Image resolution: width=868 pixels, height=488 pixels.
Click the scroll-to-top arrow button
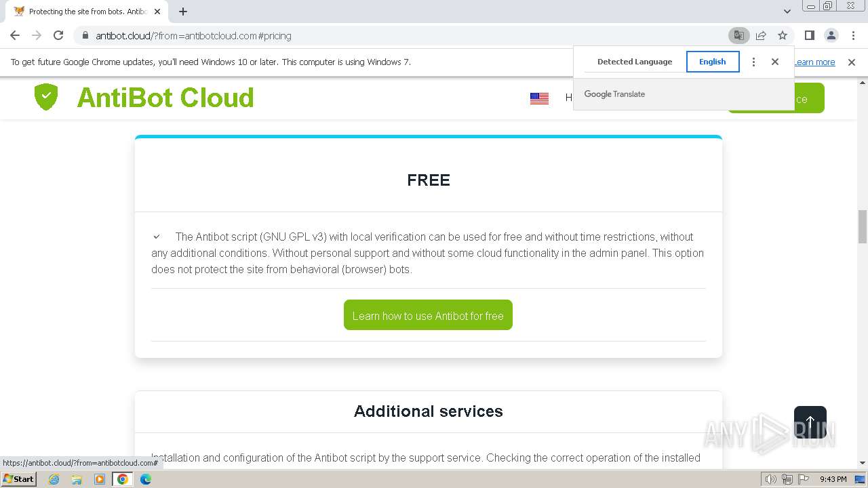810,422
